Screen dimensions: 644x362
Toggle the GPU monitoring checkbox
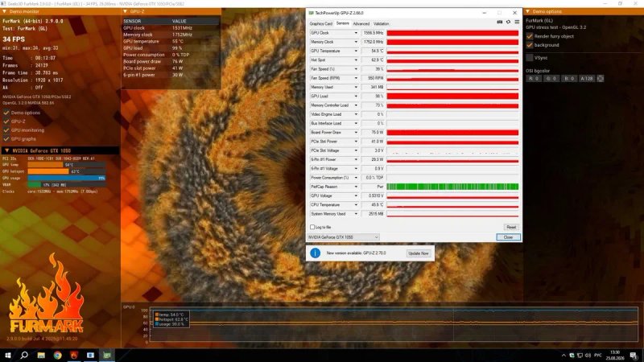click(6, 130)
